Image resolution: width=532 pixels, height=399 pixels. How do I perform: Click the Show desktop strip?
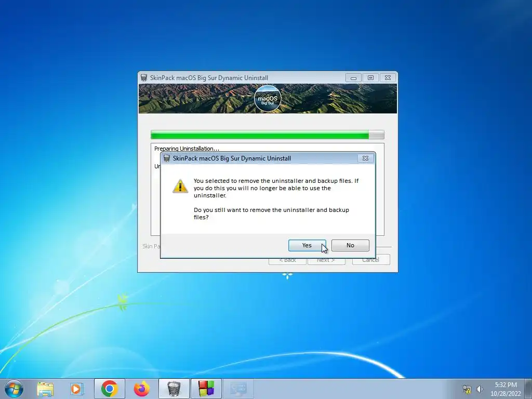[x=528, y=389]
